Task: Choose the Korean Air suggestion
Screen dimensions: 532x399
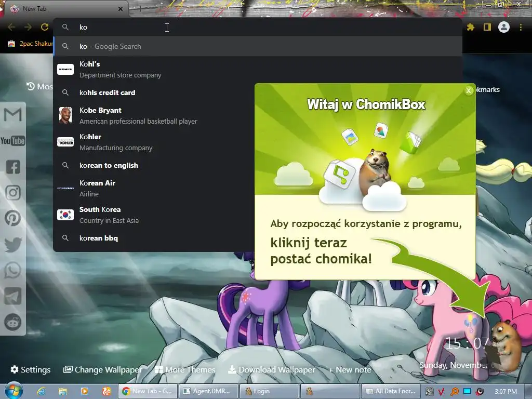Action: (x=154, y=188)
